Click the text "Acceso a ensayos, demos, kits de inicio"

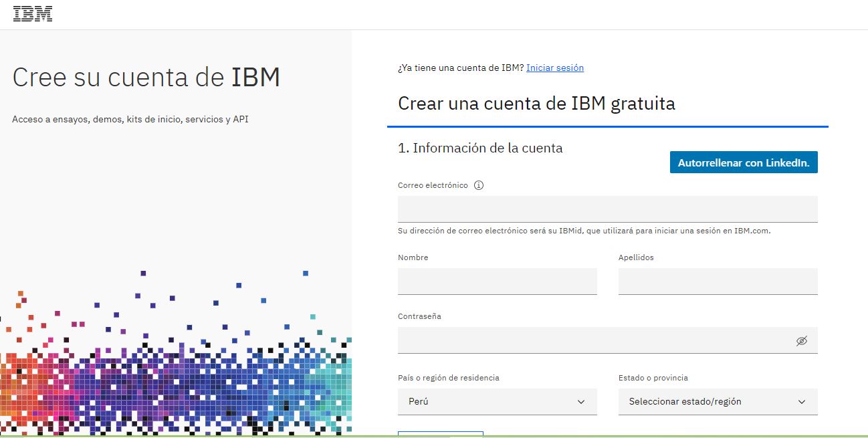[x=96, y=120]
